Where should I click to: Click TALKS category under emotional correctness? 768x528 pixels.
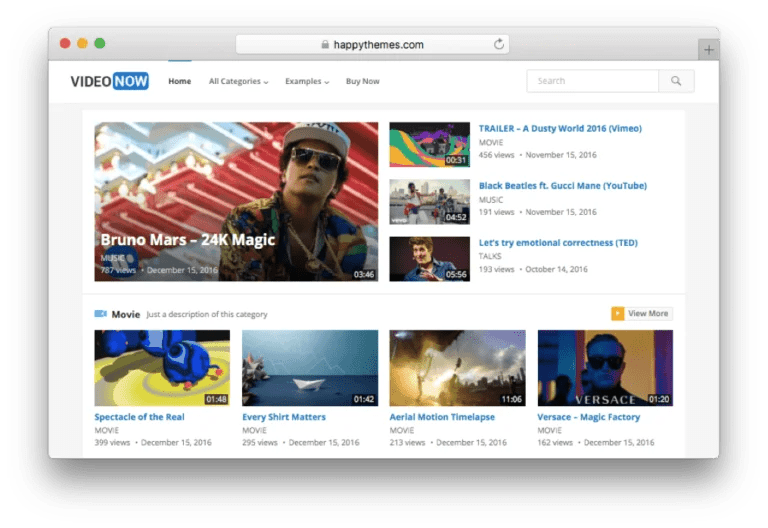coord(490,256)
